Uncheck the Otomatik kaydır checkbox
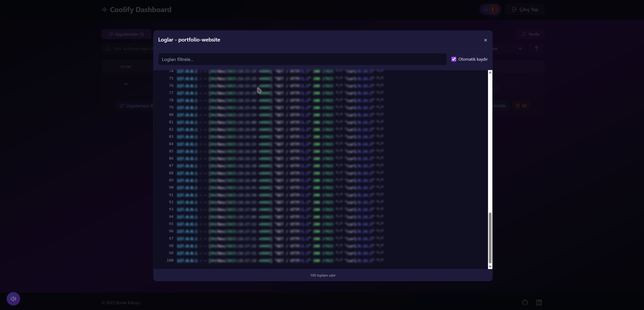The image size is (644, 310). coord(454,59)
